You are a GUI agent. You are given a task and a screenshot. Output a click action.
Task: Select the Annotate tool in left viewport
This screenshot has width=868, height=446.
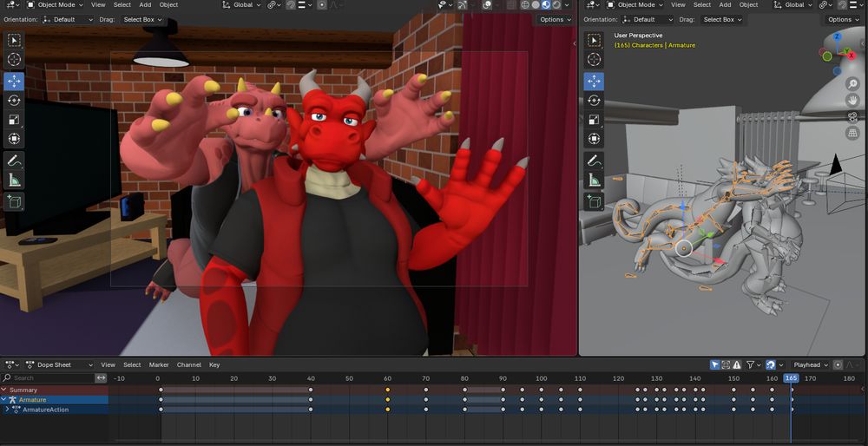pos(14,161)
